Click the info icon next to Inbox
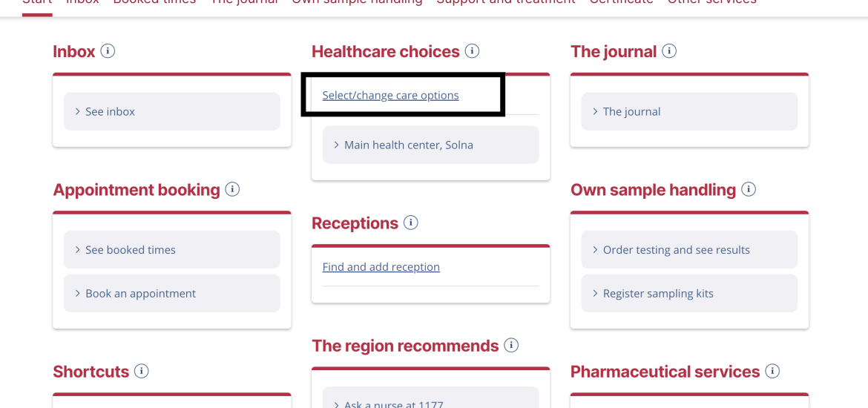The image size is (868, 408). point(108,51)
